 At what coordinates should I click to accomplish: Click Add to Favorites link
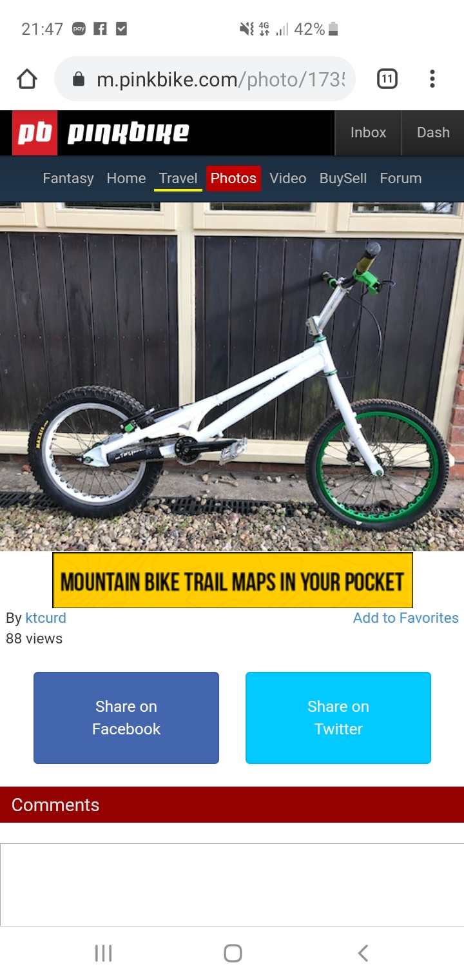tap(406, 618)
